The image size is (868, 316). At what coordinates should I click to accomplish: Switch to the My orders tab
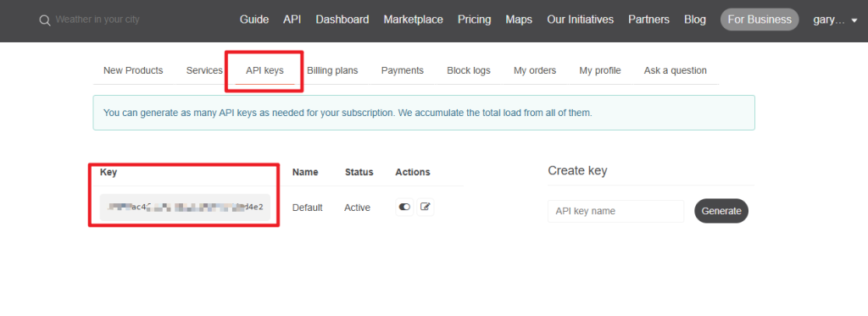535,70
